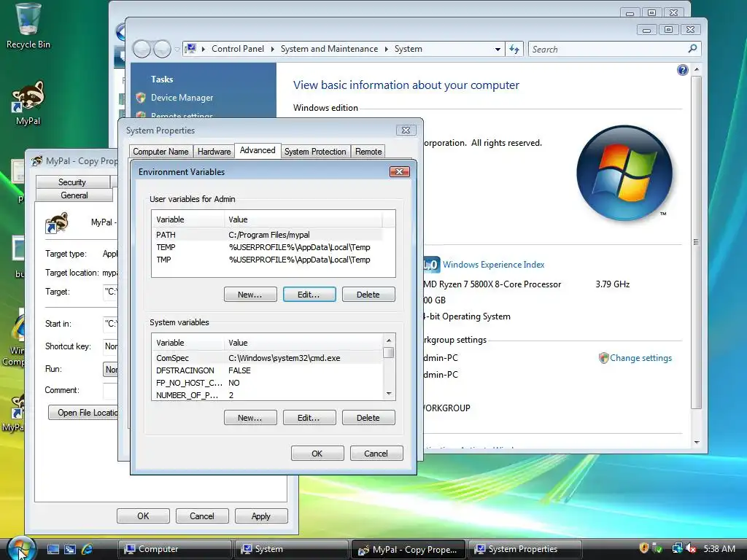Click the help question mark icon
Viewport: 747px width, 560px height.
coord(682,70)
